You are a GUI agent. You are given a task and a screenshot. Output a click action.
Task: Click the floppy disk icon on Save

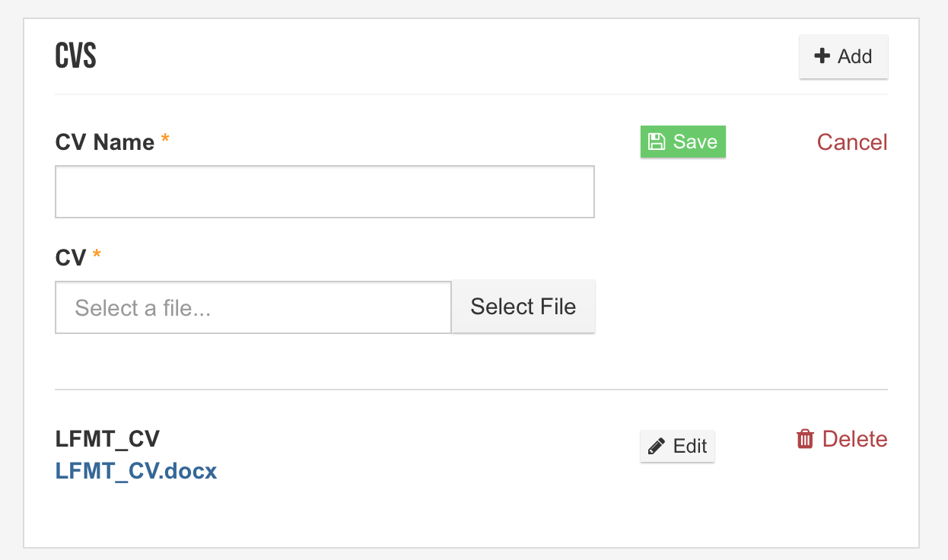pos(656,142)
